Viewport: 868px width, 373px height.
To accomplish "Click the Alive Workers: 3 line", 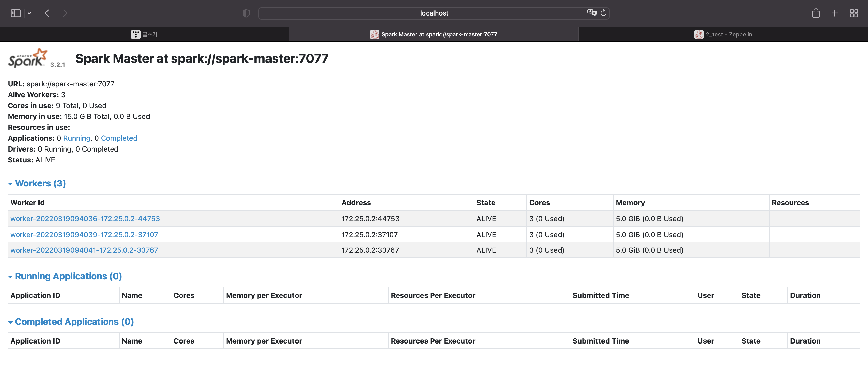I will tap(37, 95).
